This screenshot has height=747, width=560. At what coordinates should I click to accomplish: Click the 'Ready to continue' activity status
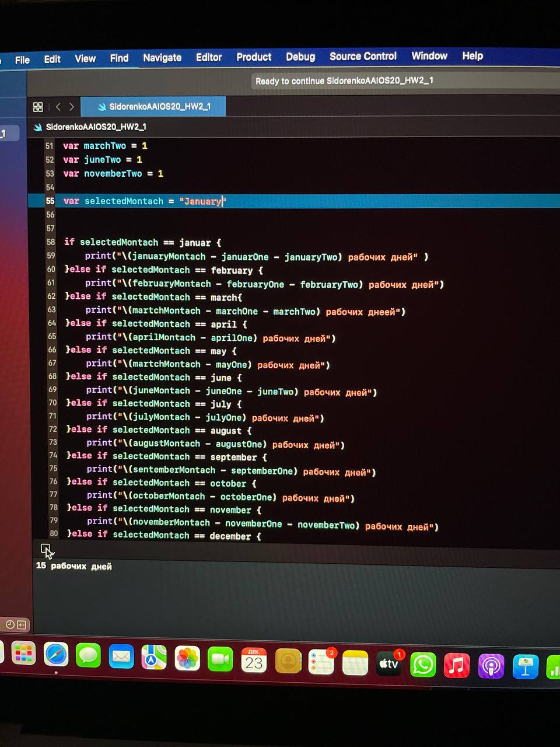(344, 81)
